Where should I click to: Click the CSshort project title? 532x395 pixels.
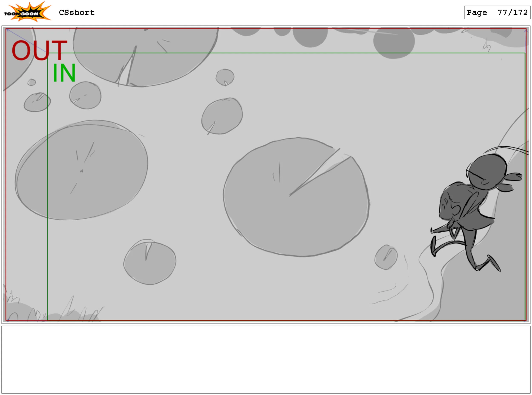coord(77,12)
